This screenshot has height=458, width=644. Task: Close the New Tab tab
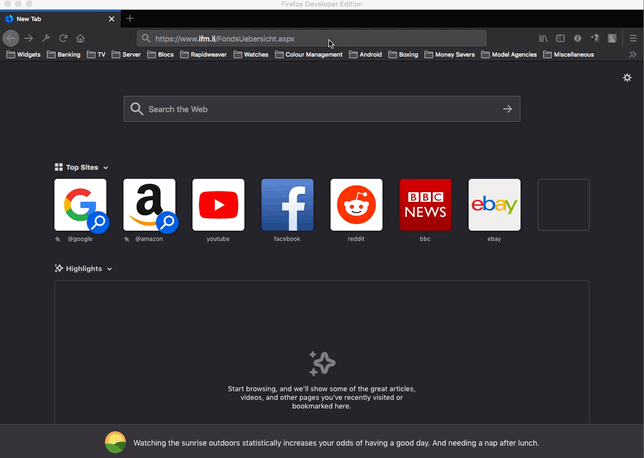coord(112,18)
